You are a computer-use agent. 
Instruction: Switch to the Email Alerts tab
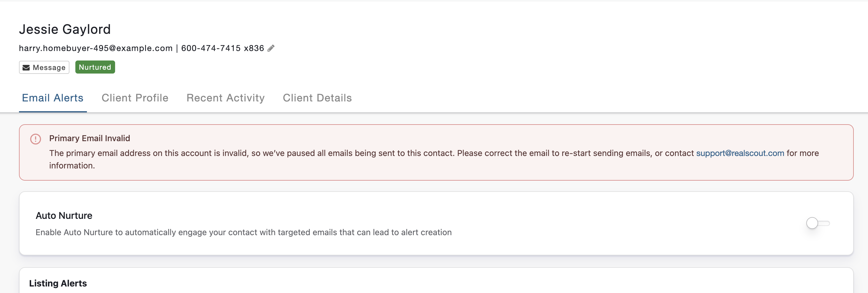click(x=53, y=98)
